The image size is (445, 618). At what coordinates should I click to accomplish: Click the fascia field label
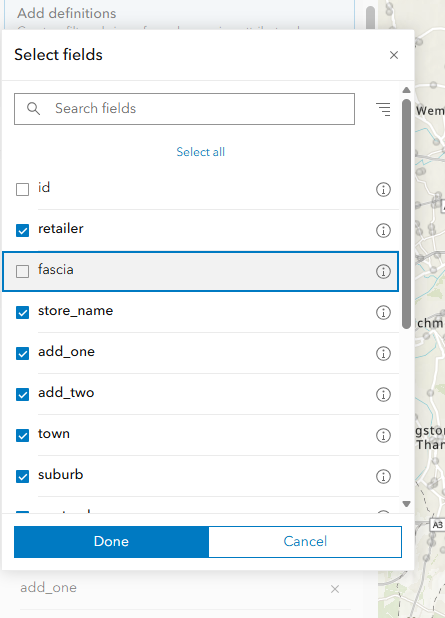pos(56,270)
